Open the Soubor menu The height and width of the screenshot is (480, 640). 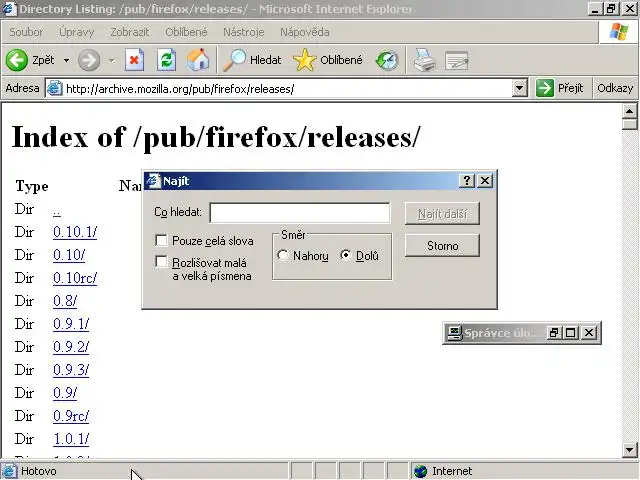[x=26, y=32]
